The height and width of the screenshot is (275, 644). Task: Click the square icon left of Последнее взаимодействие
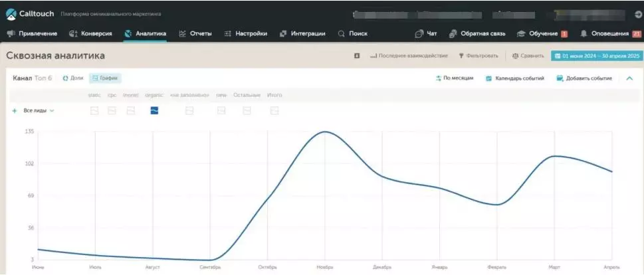[x=357, y=56]
